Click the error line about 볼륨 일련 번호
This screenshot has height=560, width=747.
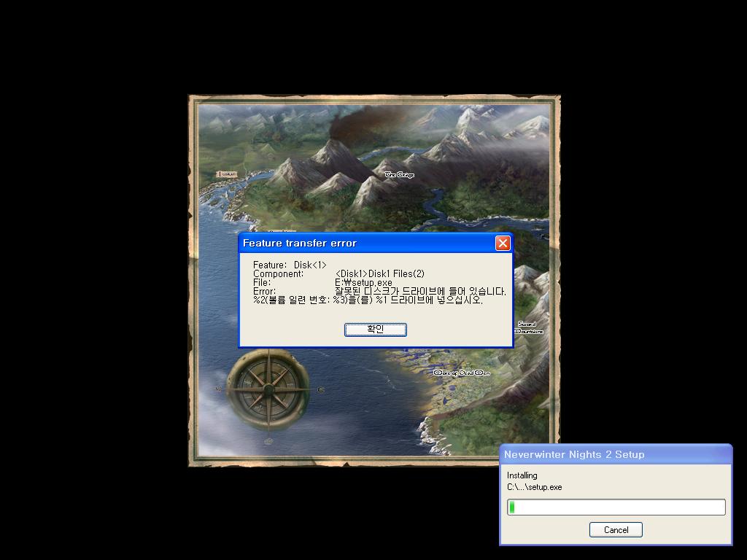point(368,300)
